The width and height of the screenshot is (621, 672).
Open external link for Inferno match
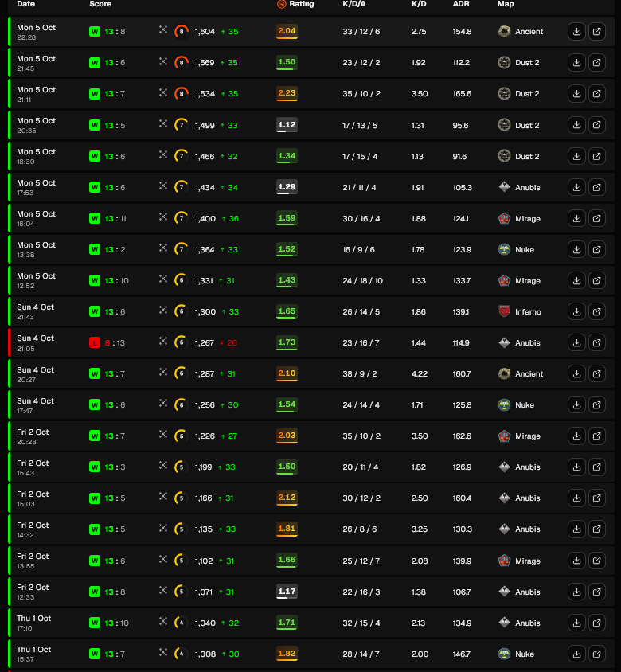[596, 311]
